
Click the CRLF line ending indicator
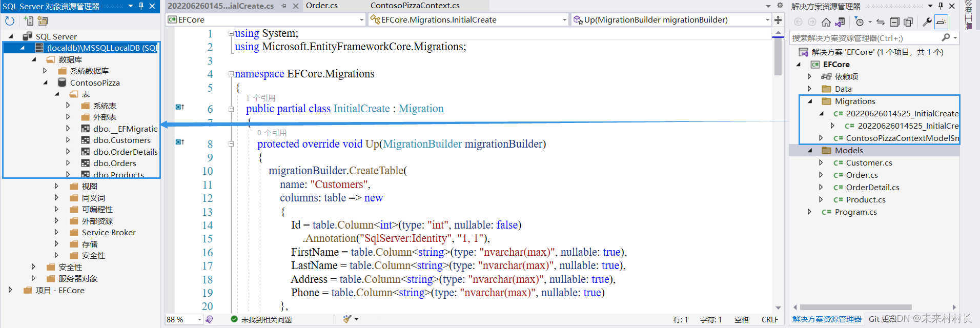(x=770, y=319)
